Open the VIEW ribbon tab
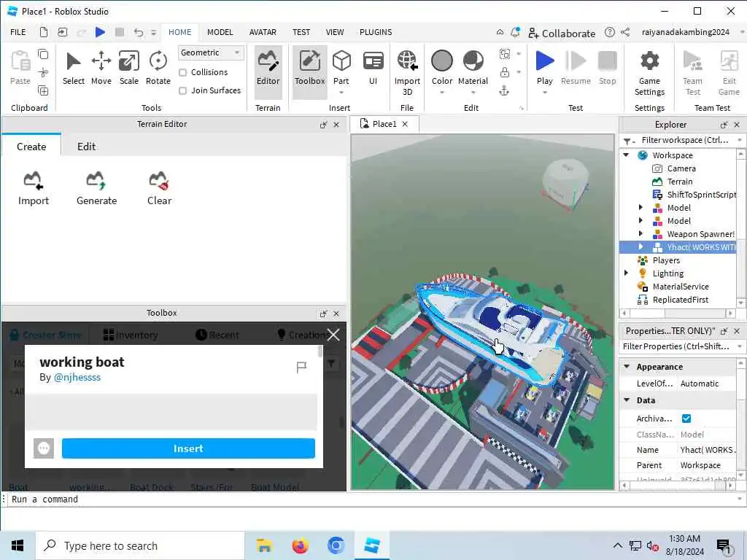 [334, 32]
